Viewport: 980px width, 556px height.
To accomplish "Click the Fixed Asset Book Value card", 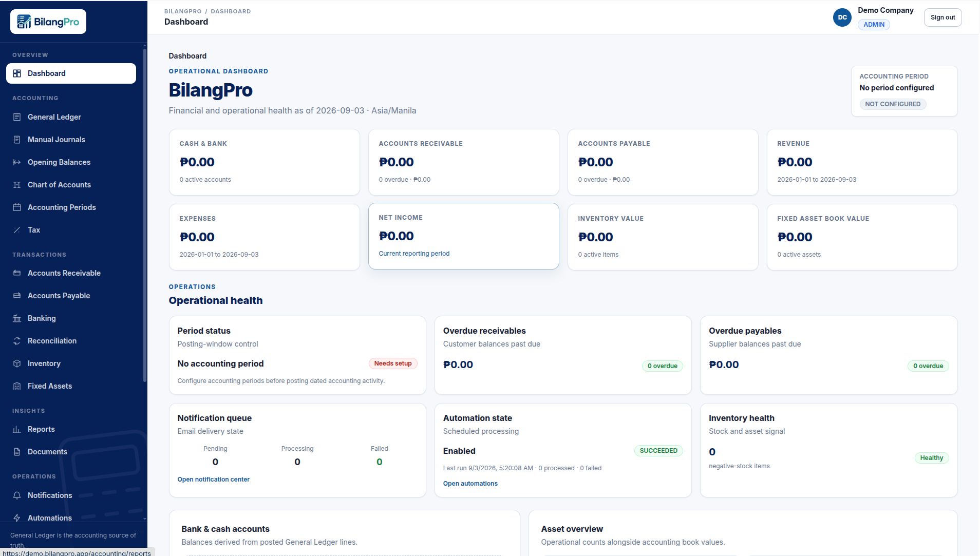I will (862, 237).
